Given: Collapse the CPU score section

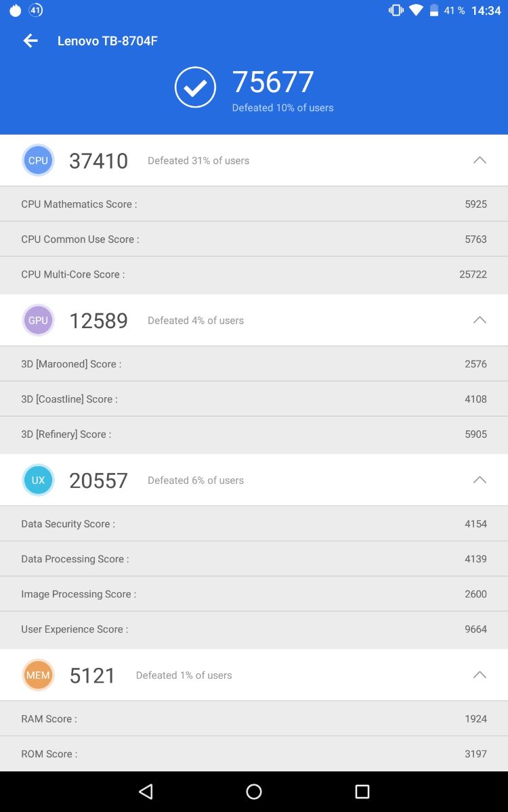Looking at the screenshot, I should pyautogui.click(x=480, y=160).
